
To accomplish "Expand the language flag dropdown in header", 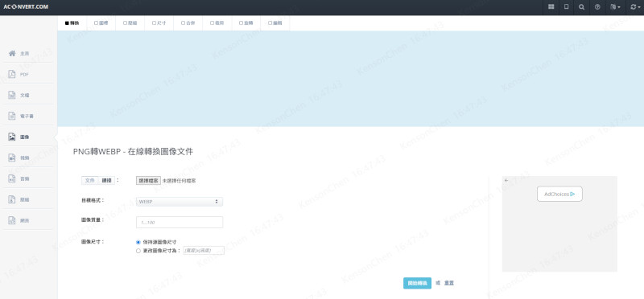I will coord(615,7).
